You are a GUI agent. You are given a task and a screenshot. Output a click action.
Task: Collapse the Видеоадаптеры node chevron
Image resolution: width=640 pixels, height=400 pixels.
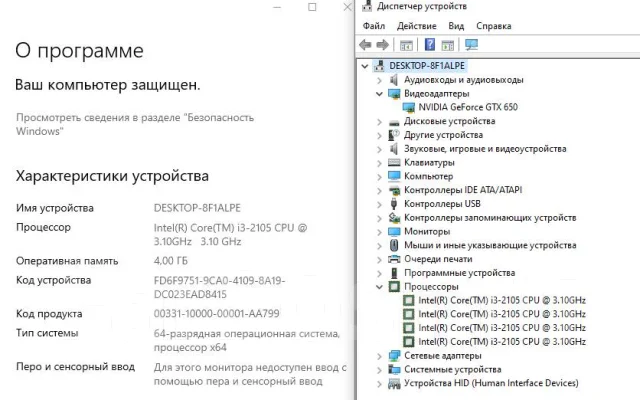tap(379, 94)
